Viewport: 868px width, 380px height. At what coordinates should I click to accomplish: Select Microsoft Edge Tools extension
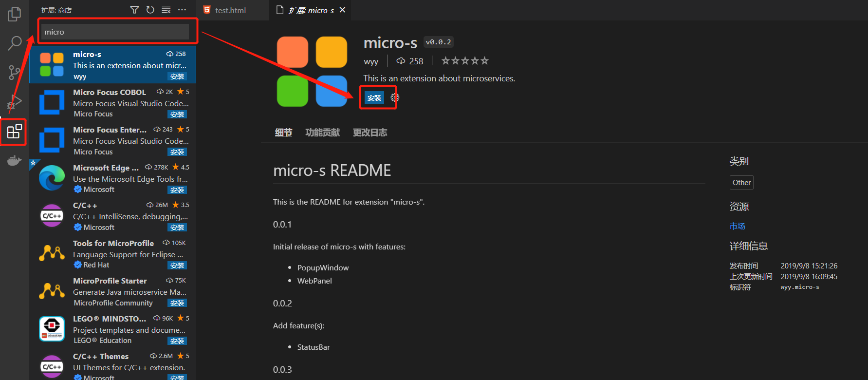[x=112, y=178]
